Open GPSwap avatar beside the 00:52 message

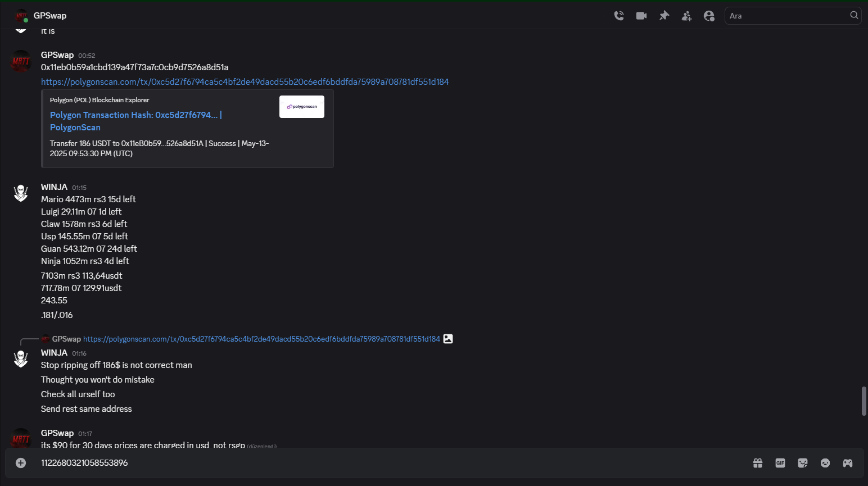click(x=21, y=61)
